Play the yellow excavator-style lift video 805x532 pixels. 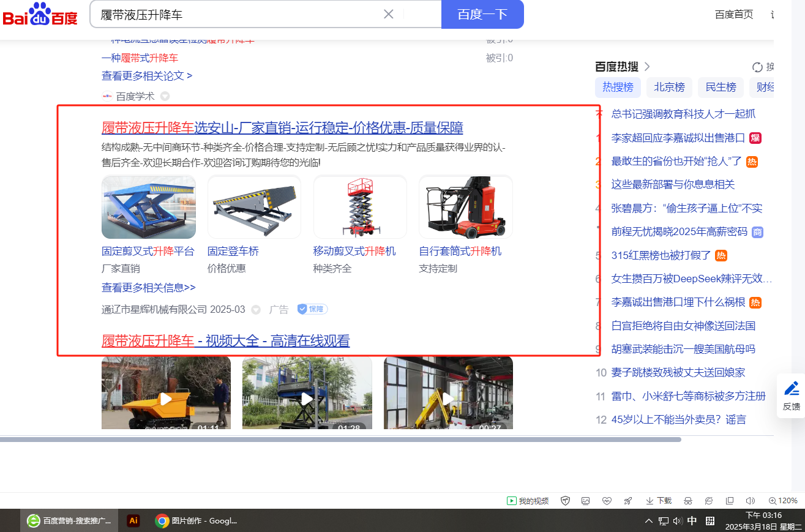tap(448, 392)
